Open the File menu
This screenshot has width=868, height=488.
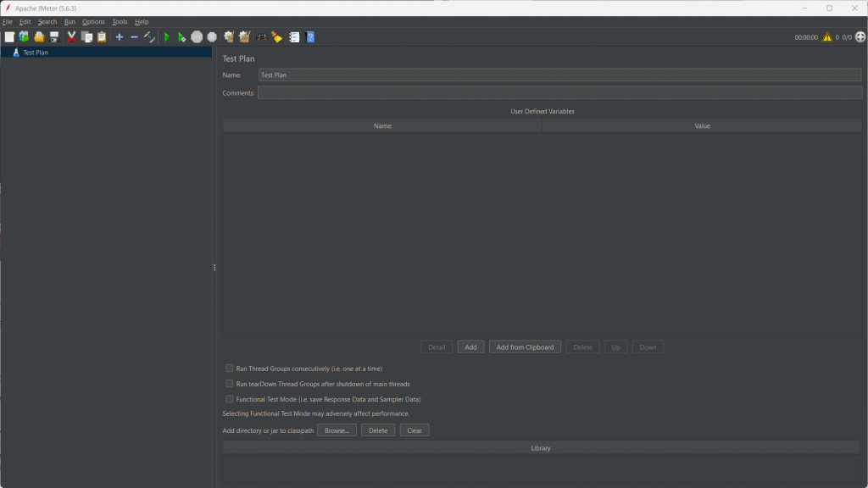(x=7, y=21)
